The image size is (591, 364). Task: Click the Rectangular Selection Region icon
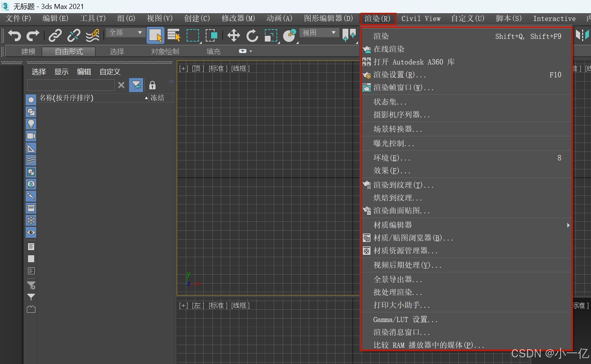click(x=193, y=35)
